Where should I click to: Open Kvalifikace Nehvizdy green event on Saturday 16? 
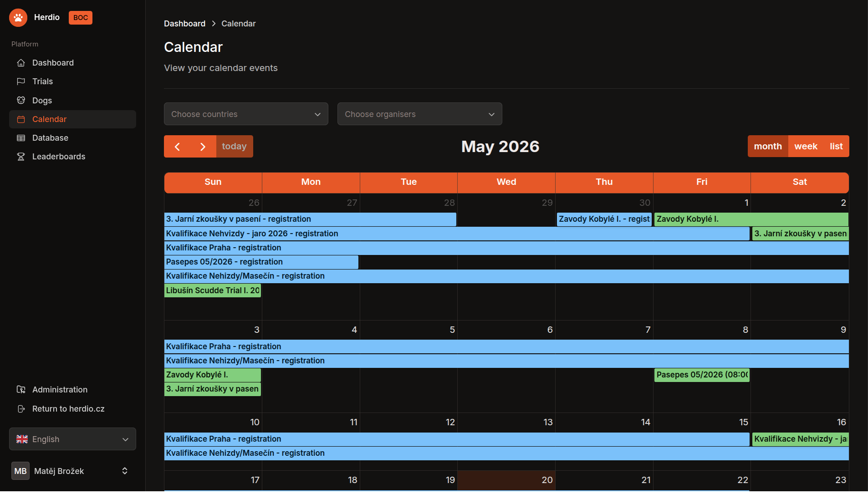[800, 439]
